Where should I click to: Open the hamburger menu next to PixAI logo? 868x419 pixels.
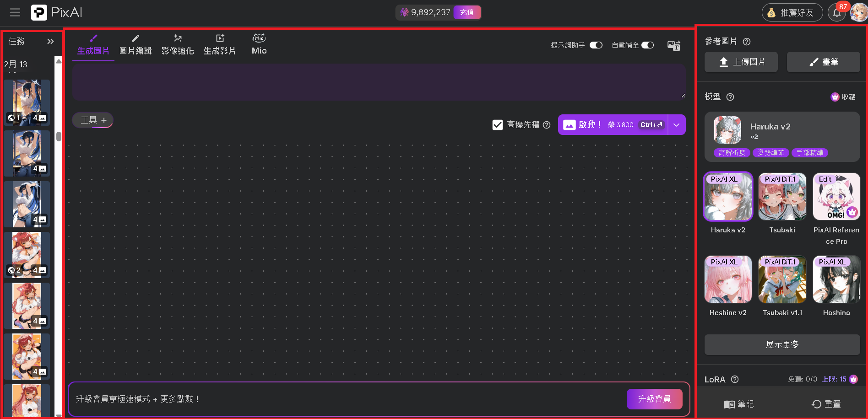[x=15, y=12]
